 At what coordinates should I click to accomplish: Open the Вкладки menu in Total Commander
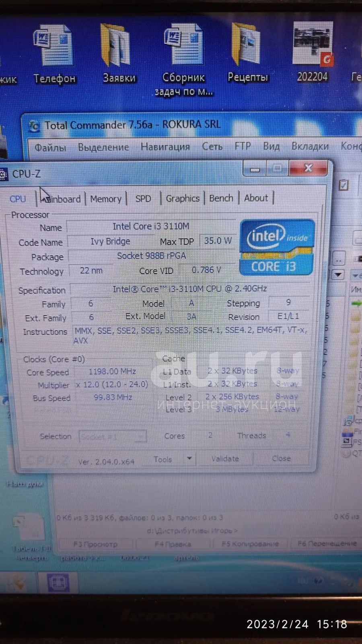pos(310,146)
